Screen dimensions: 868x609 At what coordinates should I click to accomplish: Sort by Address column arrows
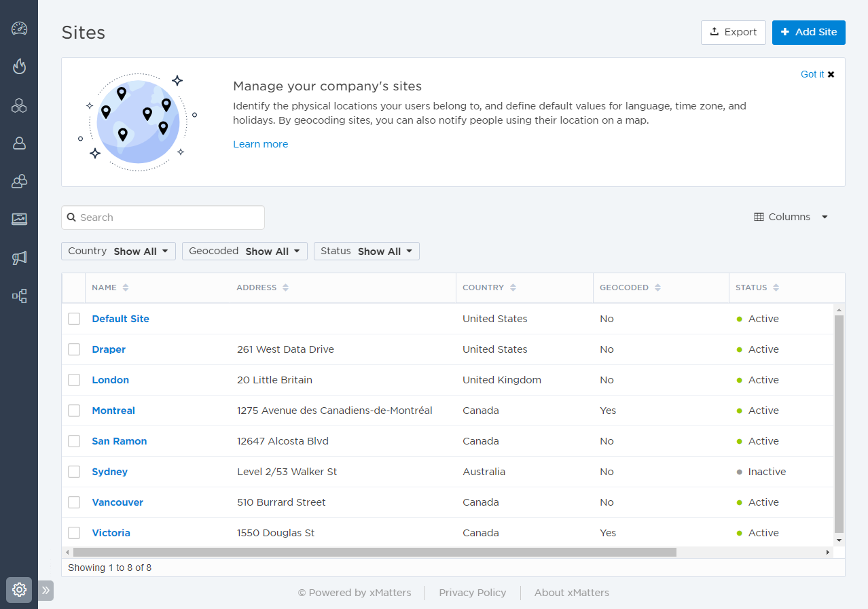[285, 288]
